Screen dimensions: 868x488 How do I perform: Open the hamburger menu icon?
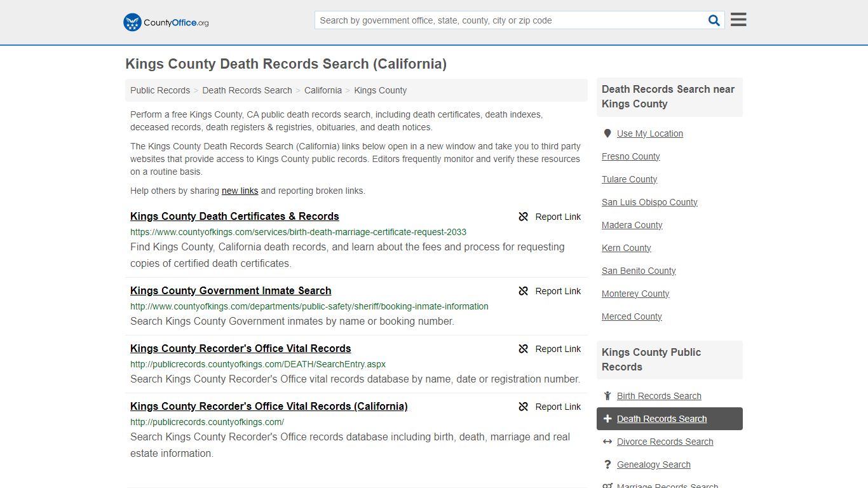click(738, 20)
